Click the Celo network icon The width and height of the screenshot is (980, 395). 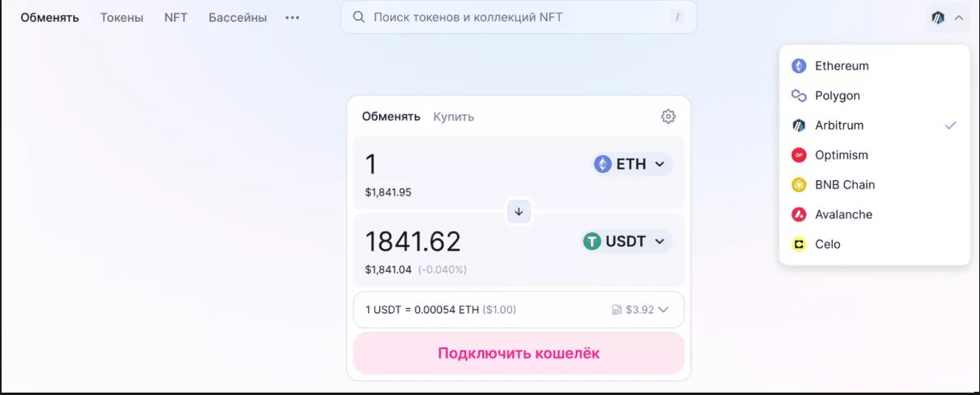[x=799, y=245]
